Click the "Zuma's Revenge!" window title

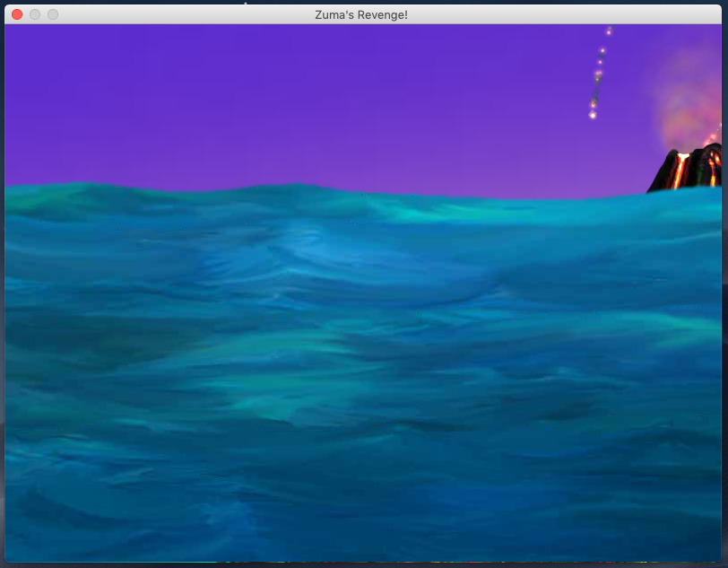click(x=361, y=15)
